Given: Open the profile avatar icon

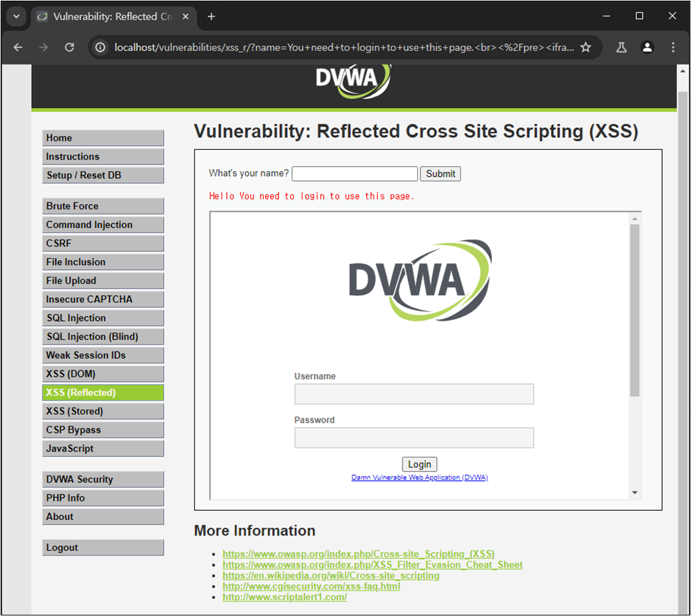Looking at the screenshot, I should pyautogui.click(x=647, y=47).
